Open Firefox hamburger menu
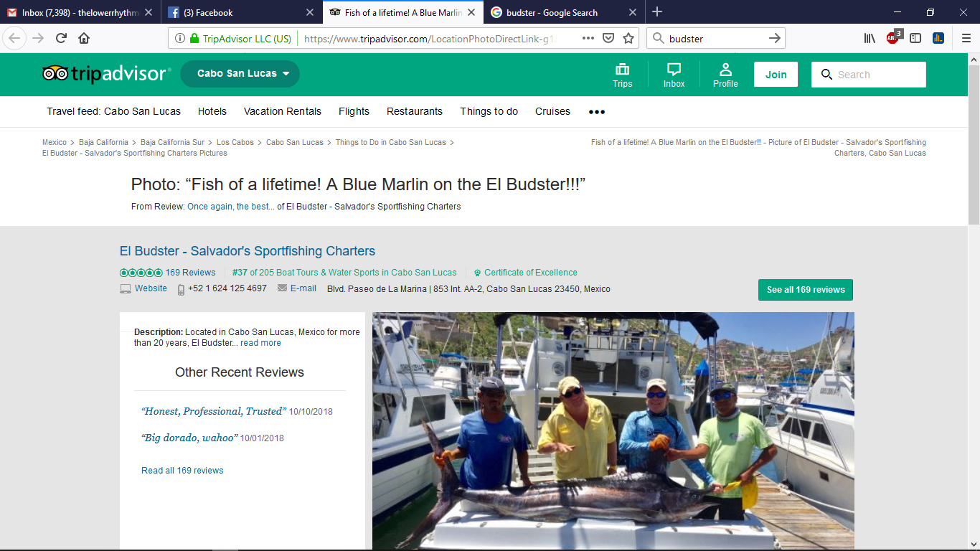This screenshot has height=551, width=980. point(966,38)
